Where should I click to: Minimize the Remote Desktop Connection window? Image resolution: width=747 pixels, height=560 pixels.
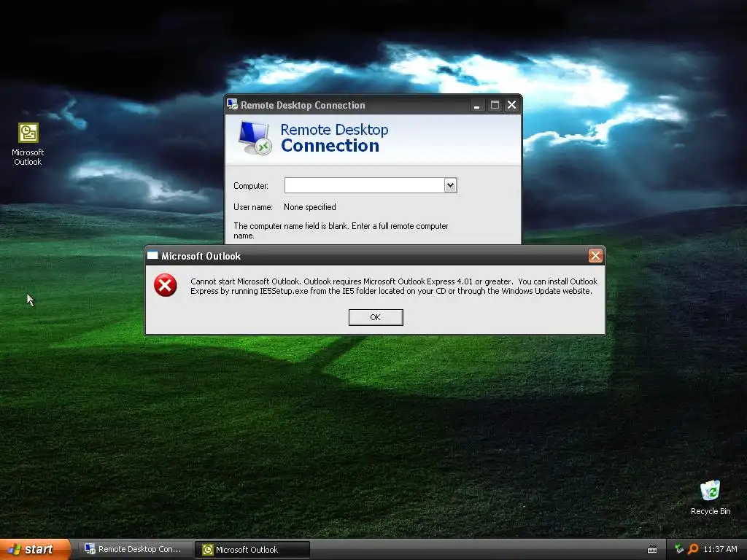476,105
